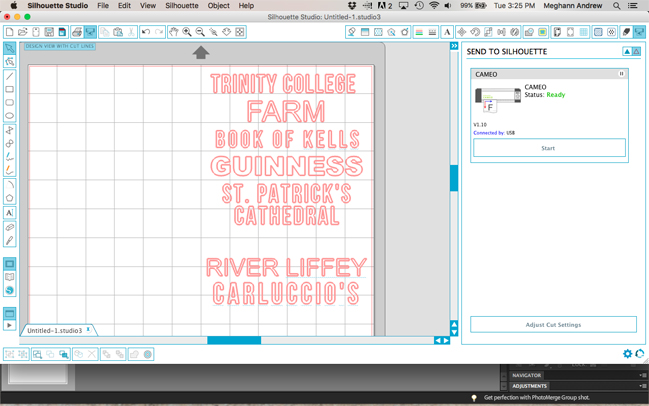Select the Rounded Rectangle tool
This screenshot has height=406, width=649.
(10, 103)
